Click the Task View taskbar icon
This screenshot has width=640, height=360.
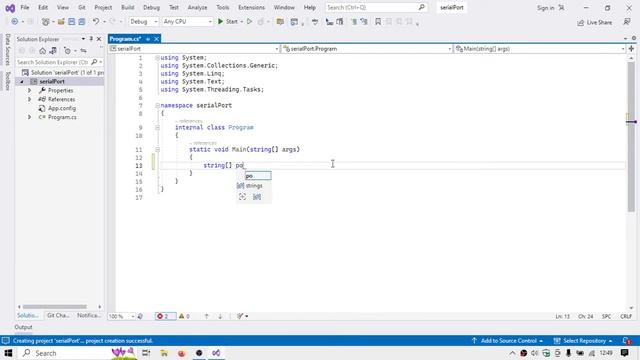[x=146, y=353]
